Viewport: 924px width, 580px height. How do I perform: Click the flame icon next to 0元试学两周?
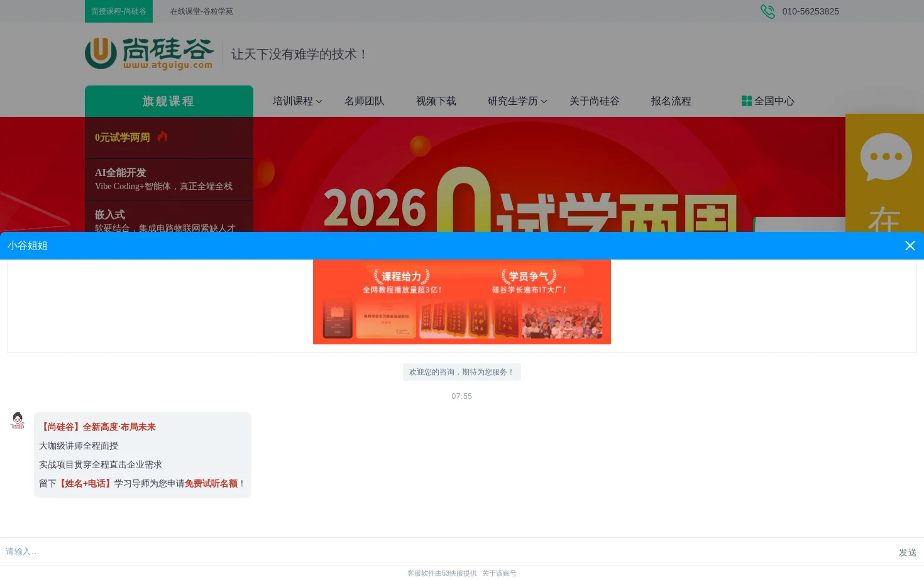162,136
